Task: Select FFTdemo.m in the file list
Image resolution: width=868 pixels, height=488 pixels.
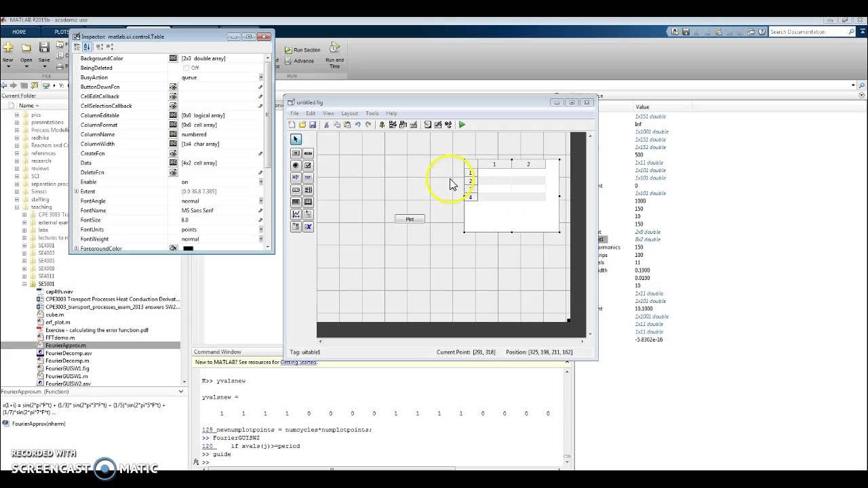Action: pos(60,338)
